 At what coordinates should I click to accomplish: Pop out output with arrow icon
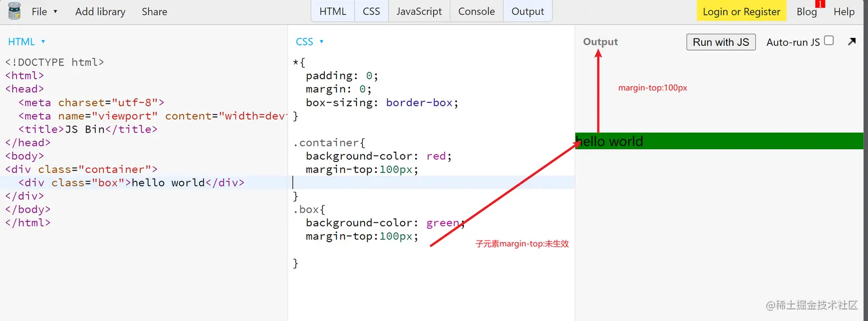click(x=852, y=41)
